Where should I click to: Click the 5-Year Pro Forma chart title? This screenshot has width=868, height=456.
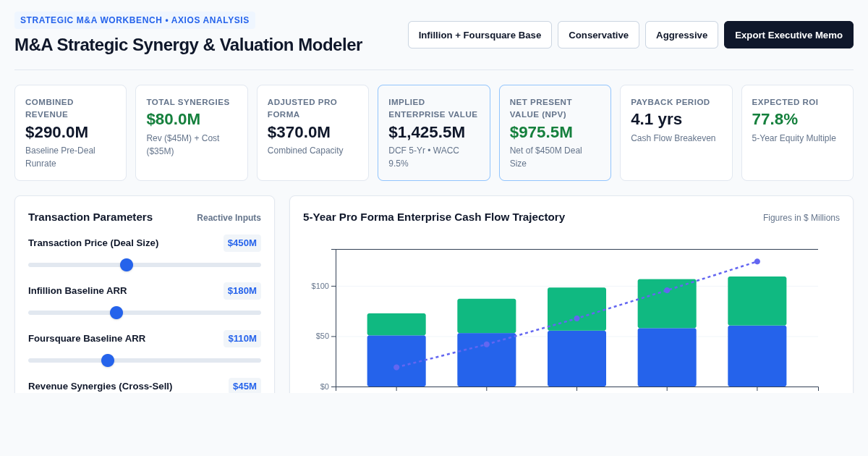[x=434, y=217]
